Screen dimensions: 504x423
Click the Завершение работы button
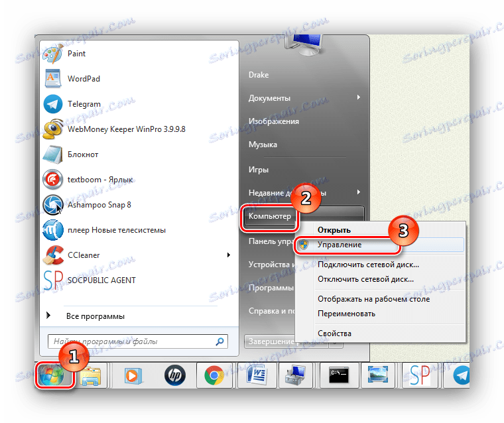(271, 341)
